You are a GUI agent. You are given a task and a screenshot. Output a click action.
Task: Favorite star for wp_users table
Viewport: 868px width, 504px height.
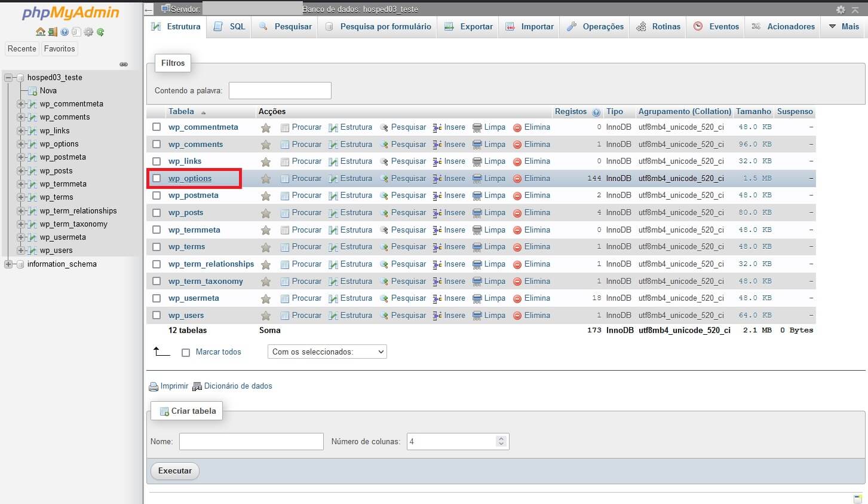(x=266, y=316)
